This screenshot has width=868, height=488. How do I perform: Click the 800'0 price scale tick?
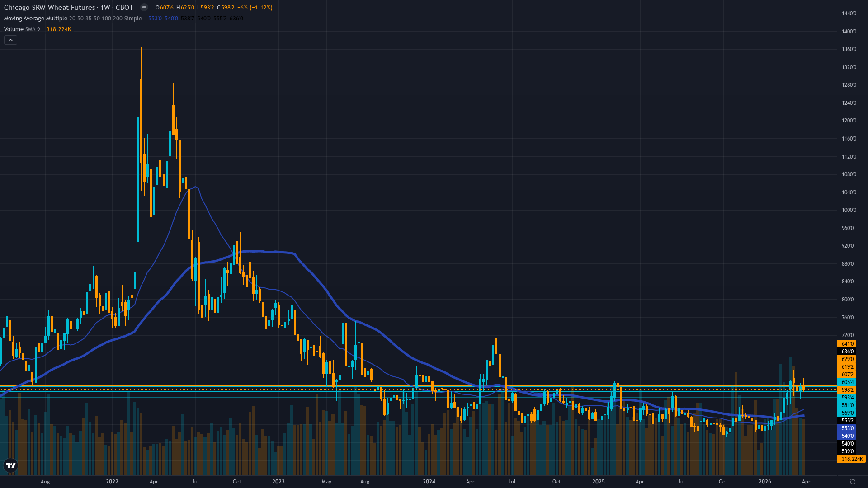pyautogui.click(x=847, y=300)
